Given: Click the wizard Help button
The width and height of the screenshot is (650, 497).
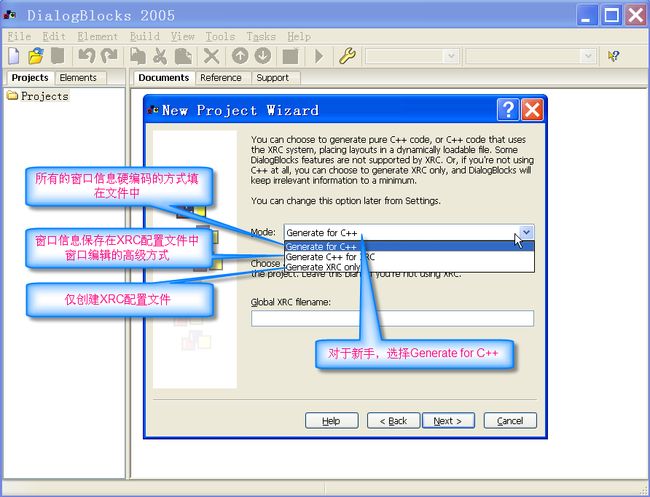Looking at the screenshot, I should point(332,421).
